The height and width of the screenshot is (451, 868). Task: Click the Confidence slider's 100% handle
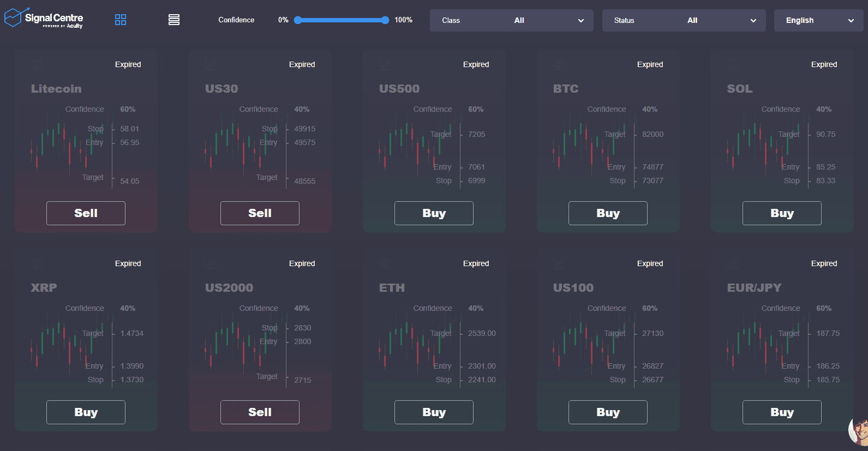coord(385,20)
